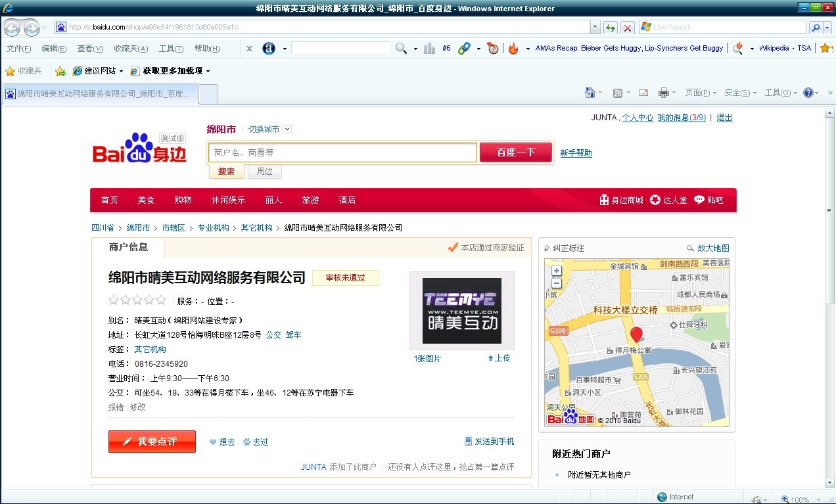The image size is (836, 504).
Task: Zoom in the map with plus button
Action: [557, 271]
